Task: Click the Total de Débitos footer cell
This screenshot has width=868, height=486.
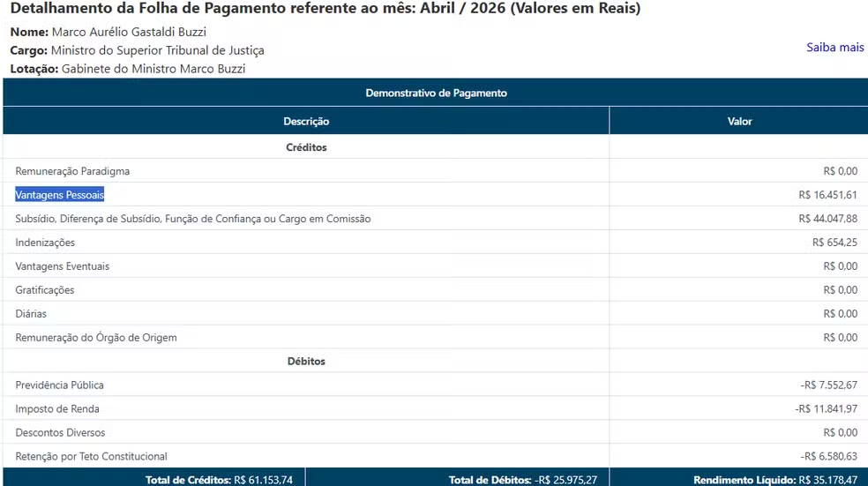Action: (457, 479)
